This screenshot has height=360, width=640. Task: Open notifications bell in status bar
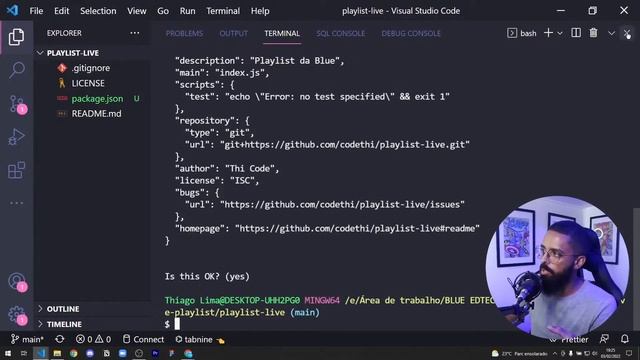click(x=624, y=339)
